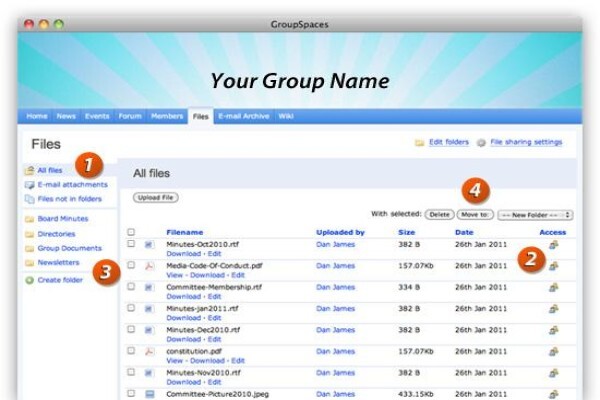The width and height of the screenshot is (600, 400).
Task: Open the New Folder destination dropdown
Action: pyautogui.click(x=535, y=215)
